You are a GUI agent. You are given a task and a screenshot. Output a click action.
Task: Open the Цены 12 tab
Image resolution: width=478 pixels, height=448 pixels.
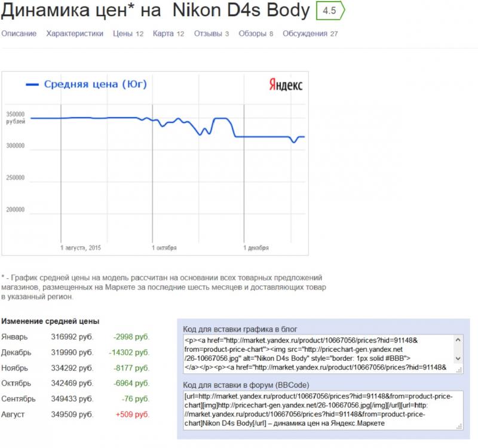pos(128,33)
